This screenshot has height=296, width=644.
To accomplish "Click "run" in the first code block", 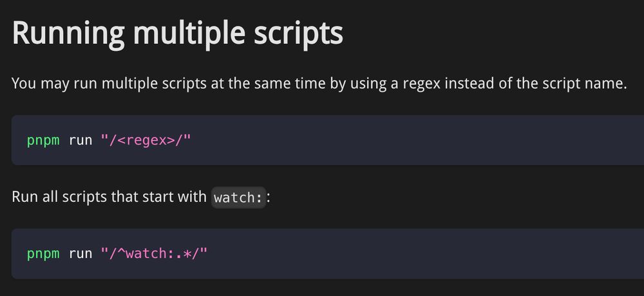I will (x=80, y=140).
